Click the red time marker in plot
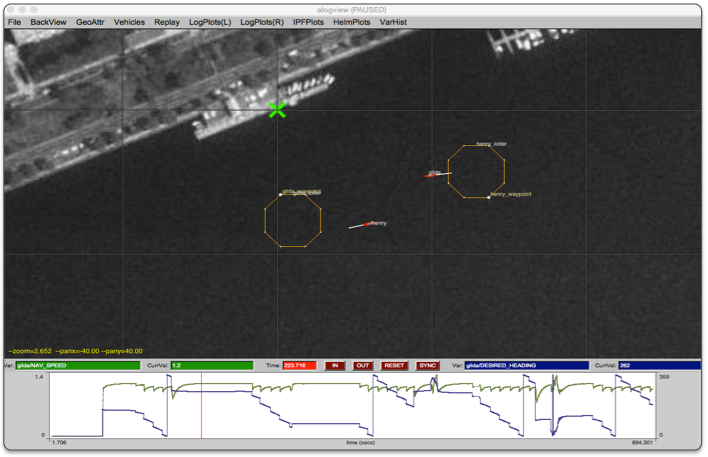 [201, 406]
